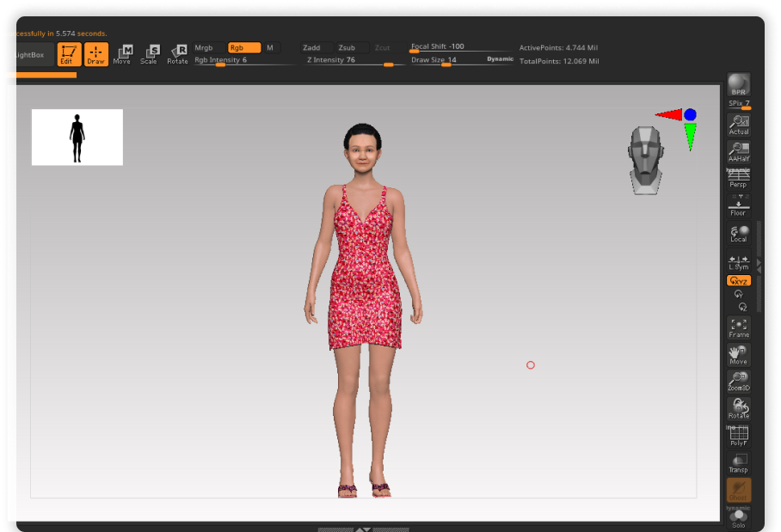Select the Zoom3D navigation icon
Image resolution: width=781 pixels, height=532 pixels.
point(739,381)
